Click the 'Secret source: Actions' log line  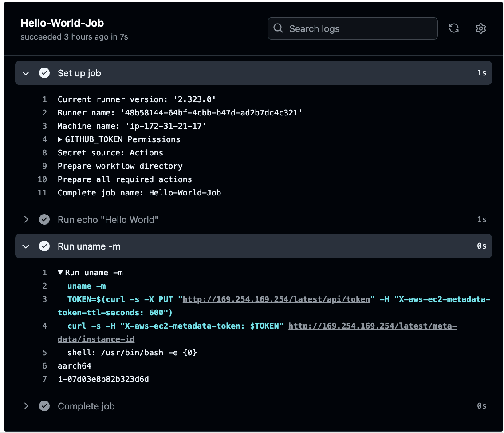click(x=110, y=152)
